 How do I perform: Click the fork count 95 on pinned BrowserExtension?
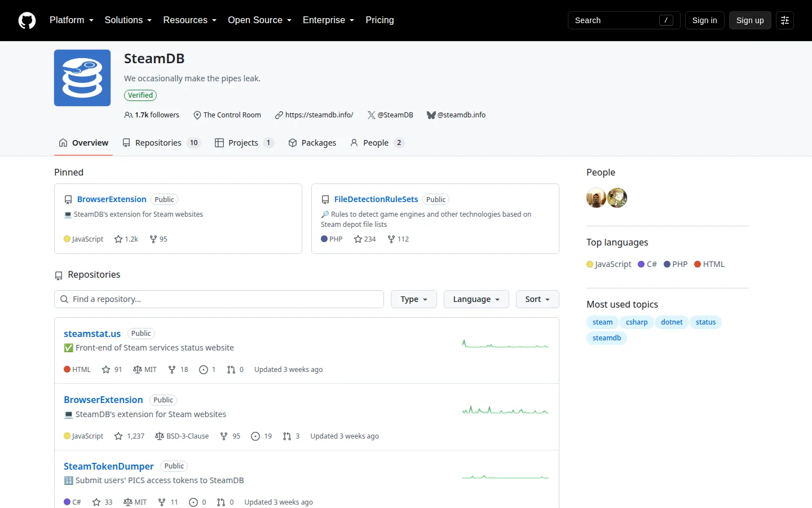click(158, 239)
